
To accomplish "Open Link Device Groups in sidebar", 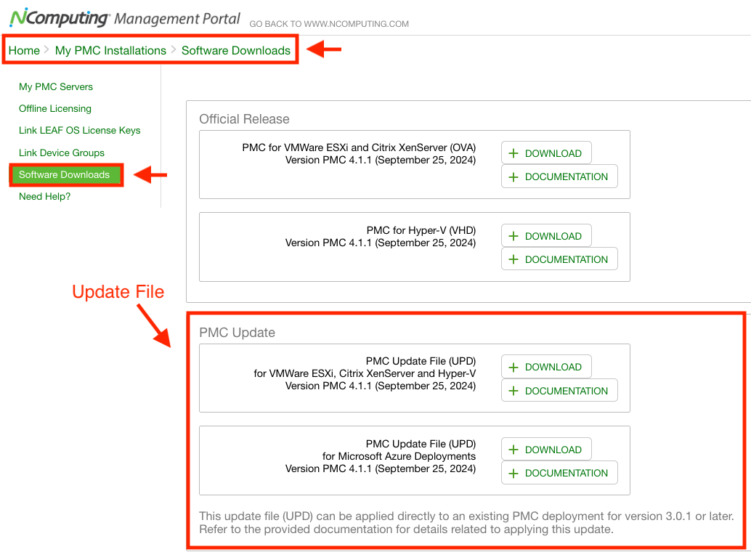I will pos(61,153).
